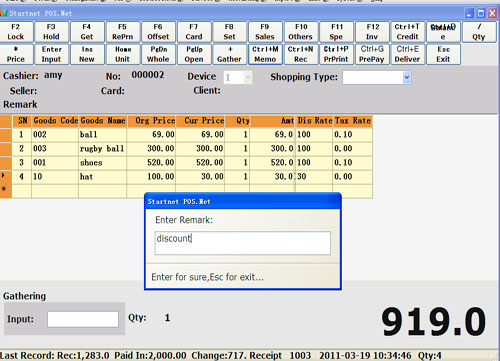This screenshot has width=500, height=361.
Task: Click the F2 Lock button
Action: [16, 32]
